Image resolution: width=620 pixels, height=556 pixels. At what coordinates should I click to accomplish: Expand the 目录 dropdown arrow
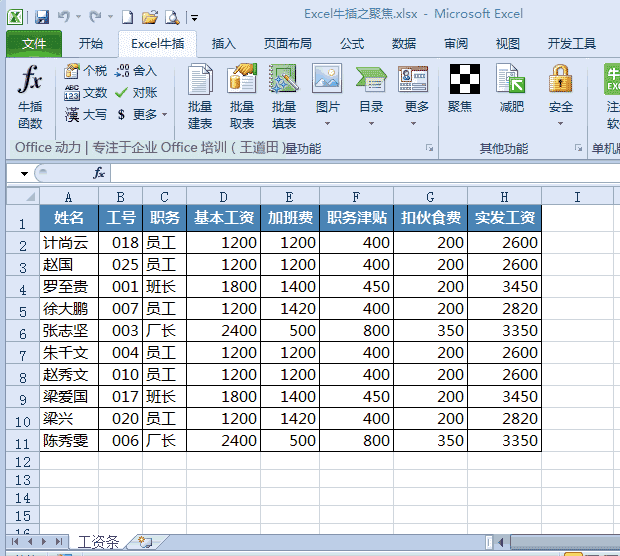pyautogui.click(x=371, y=124)
